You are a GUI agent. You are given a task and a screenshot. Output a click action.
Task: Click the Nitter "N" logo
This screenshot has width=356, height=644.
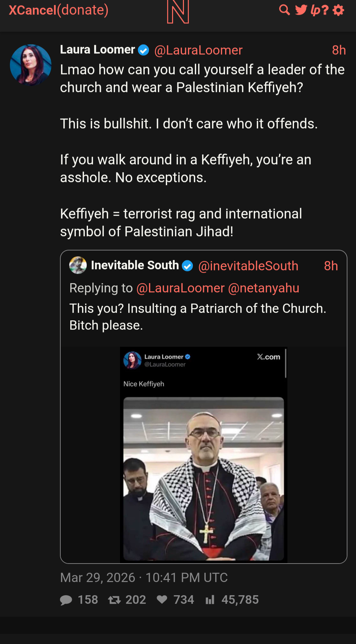pyautogui.click(x=178, y=12)
